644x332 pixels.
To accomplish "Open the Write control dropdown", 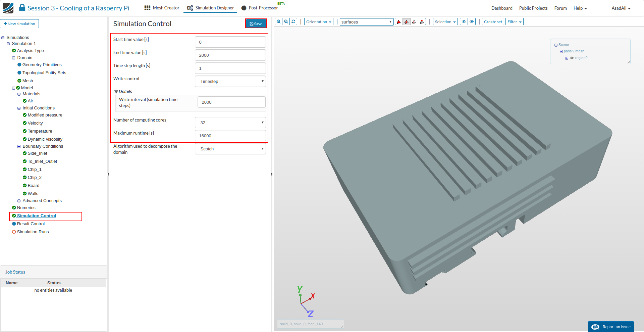I will pyautogui.click(x=230, y=81).
